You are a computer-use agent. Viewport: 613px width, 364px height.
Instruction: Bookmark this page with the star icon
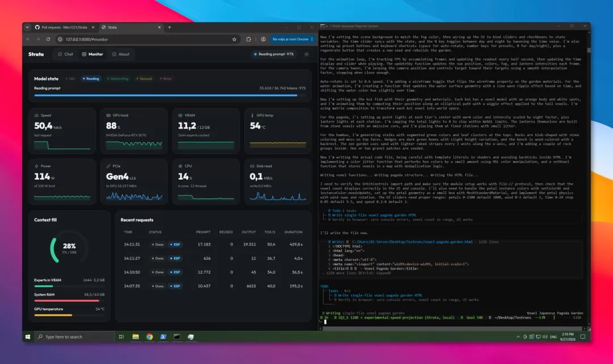[x=234, y=40]
